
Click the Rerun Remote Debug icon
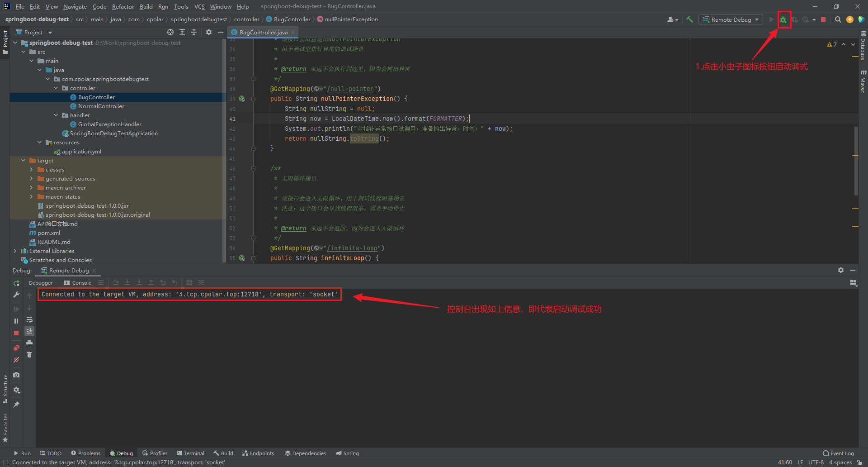pos(16,283)
